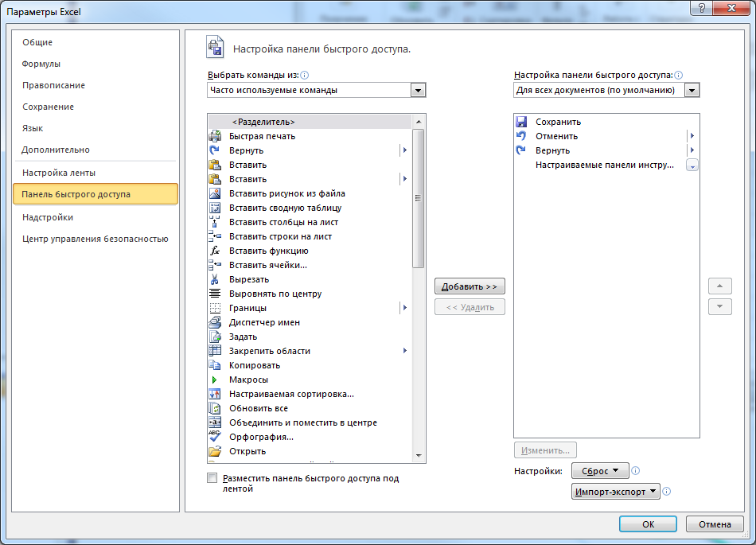Click the info icon next to Импорт-экспорт
Screen dimensions: 756x545
[667, 492]
